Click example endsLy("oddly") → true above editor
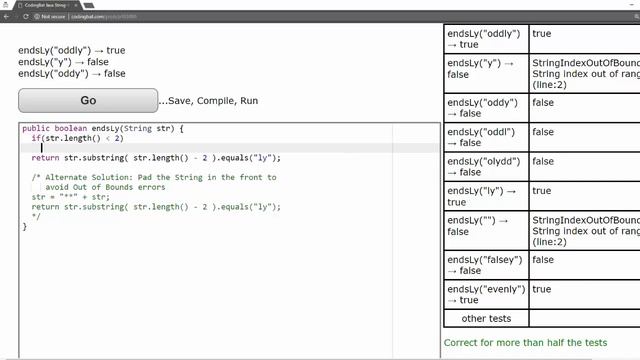The width and height of the screenshot is (640, 360). click(x=72, y=50)
